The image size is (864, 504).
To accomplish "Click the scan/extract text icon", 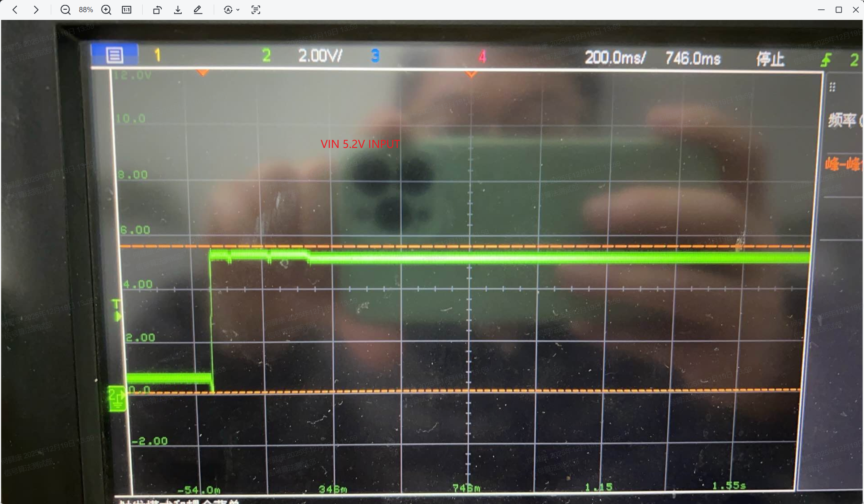I will pos(256,10).
